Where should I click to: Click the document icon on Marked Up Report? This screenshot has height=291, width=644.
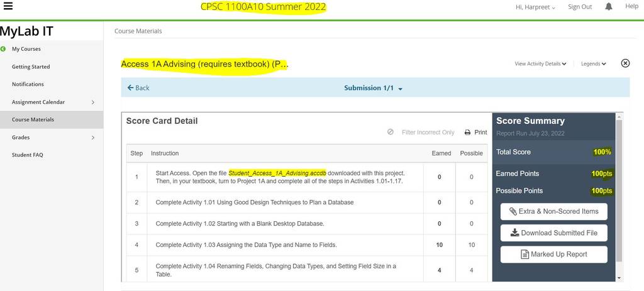pyautogui.click(x=525, y=254)
